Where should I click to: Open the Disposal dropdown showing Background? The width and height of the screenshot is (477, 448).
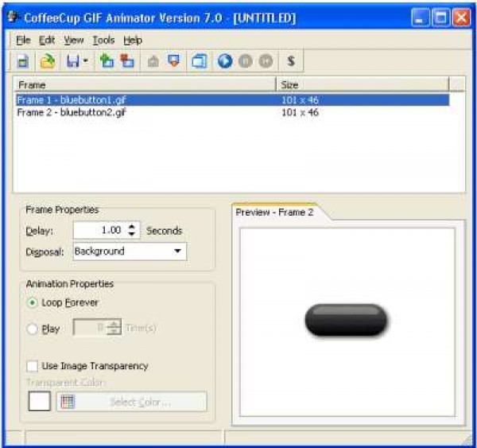coord(130,251)
